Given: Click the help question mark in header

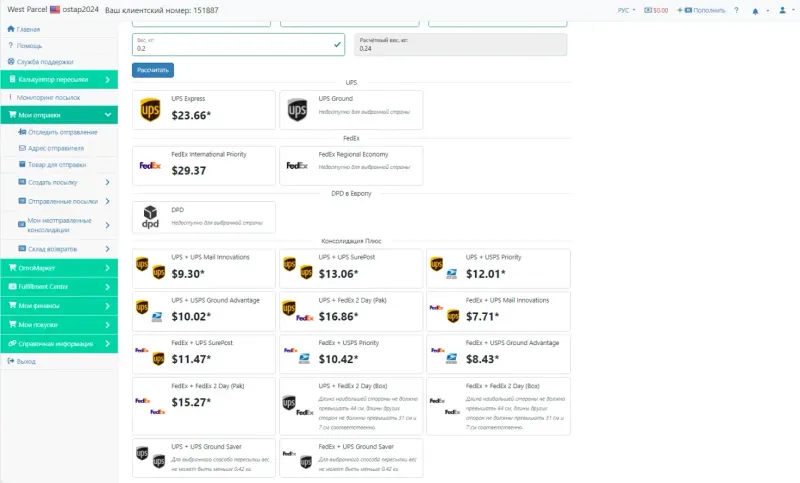Looking at the screenshot, I should point(736,10).
